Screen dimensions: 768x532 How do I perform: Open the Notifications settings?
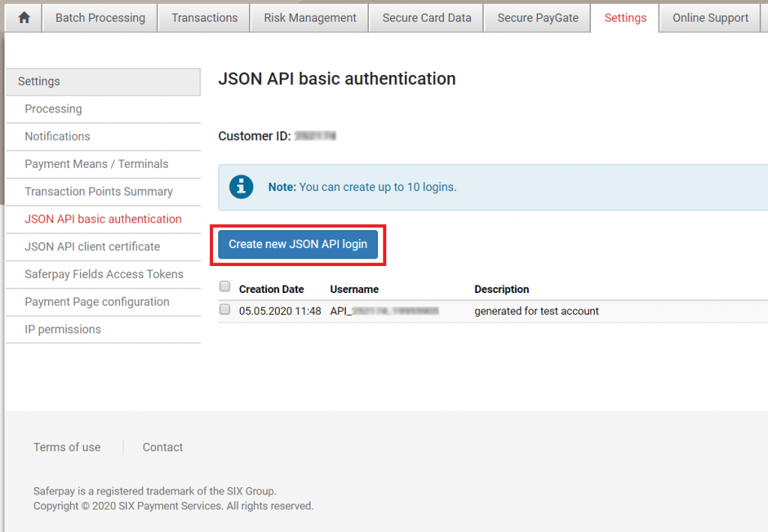(57, 136)
